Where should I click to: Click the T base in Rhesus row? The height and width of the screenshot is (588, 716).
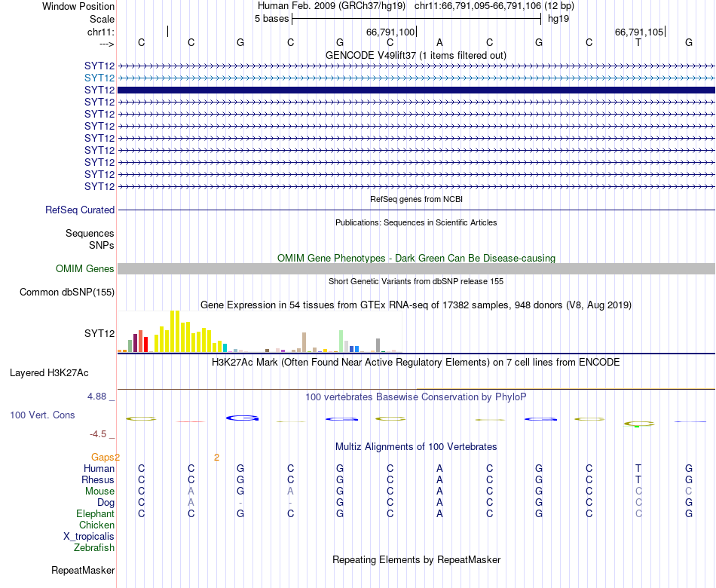638,479
